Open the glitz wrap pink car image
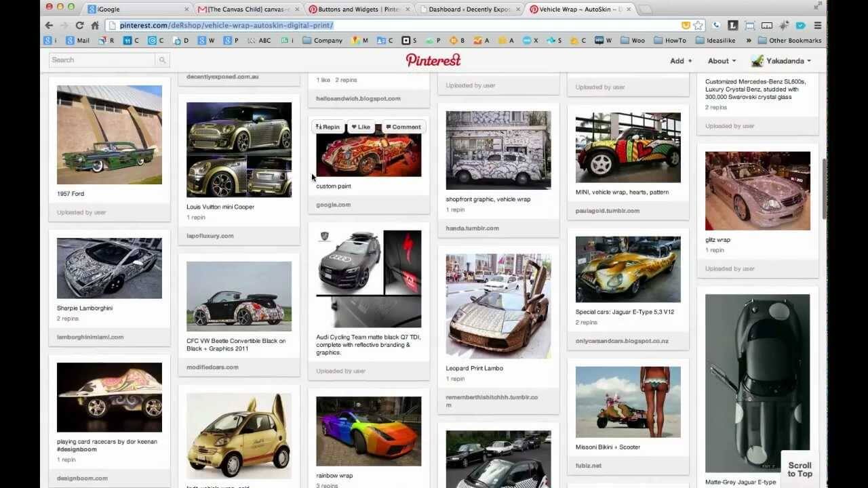Screen dimensions: 868x488 757,191
